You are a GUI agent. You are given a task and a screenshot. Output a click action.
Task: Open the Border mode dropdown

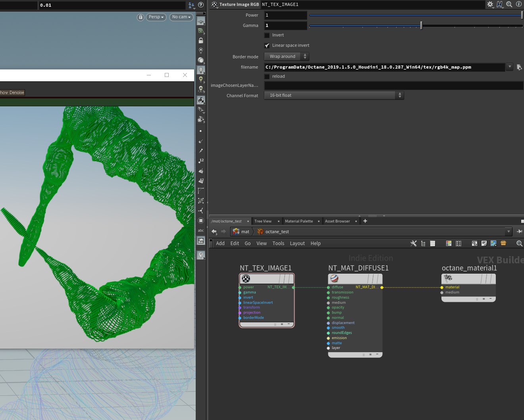[286, 56]
